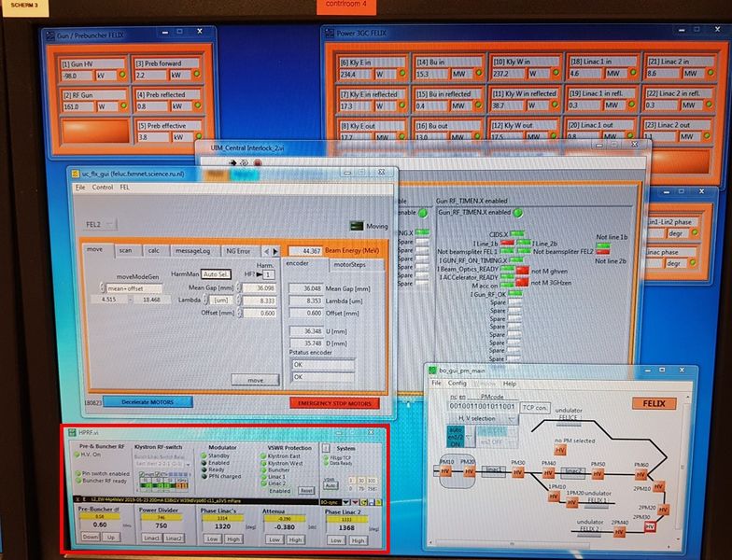This screenshot has width=732, height=560.
Task: Toggle Klystron West VSWR LED
Action: coord(263,463)
